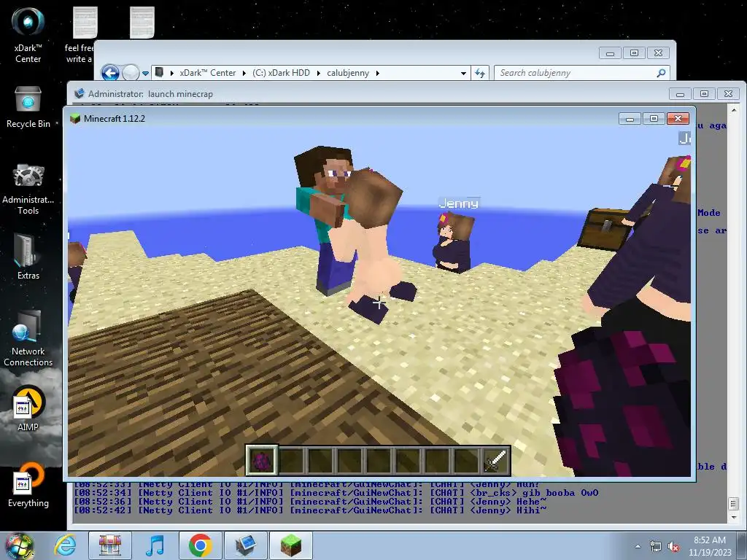
Task: Click the 'launch minecrap' console title icon
Action: (x=80, y=93)
